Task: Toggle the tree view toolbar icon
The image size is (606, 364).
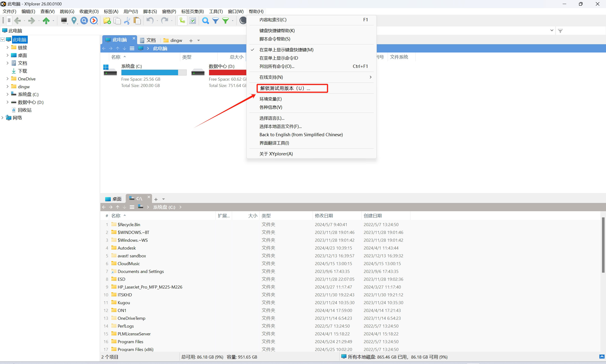Action: tap(182, 21)
